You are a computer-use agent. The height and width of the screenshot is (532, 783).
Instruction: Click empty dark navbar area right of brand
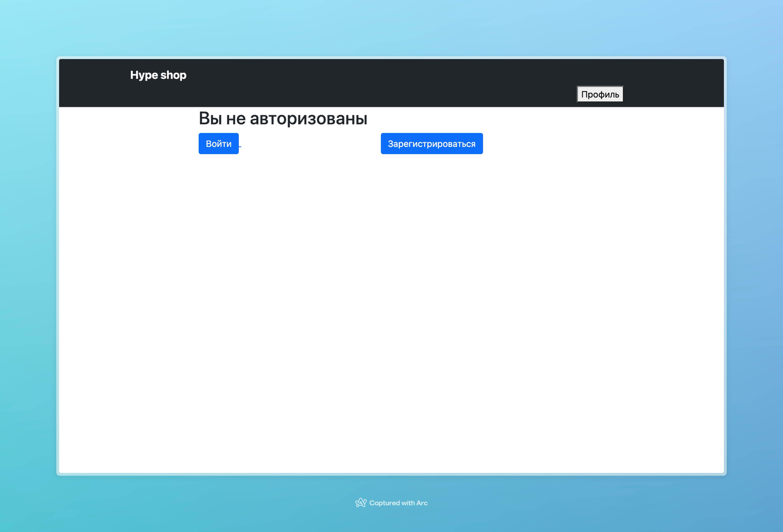(371, 83)
